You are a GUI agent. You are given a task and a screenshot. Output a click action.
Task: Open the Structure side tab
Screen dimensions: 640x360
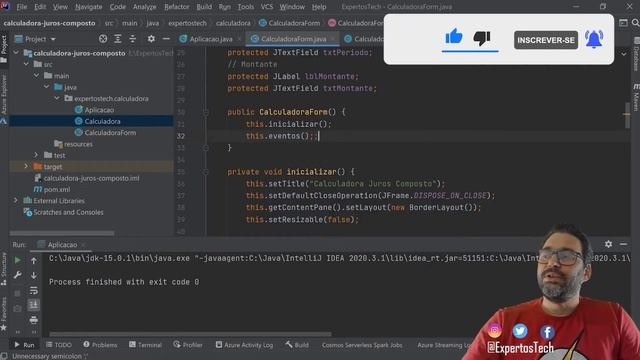(x=4, y=269)
